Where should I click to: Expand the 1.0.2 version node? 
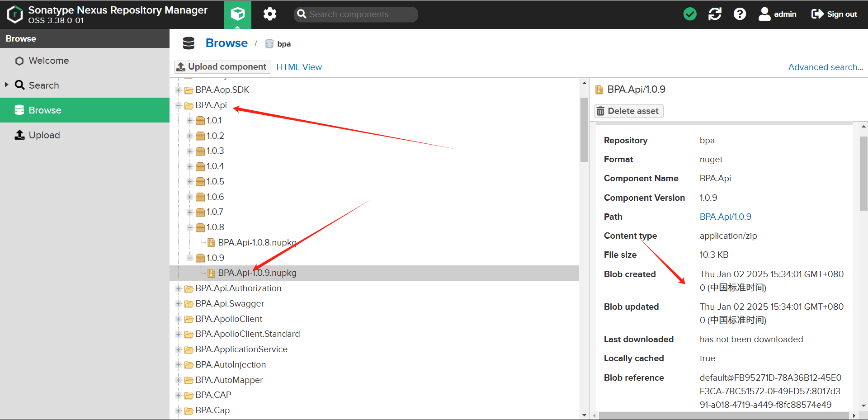[x=190, y=136]
